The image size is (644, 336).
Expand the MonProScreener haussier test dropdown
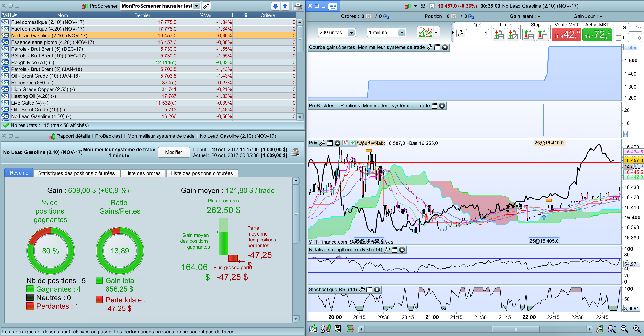(196, 6)
